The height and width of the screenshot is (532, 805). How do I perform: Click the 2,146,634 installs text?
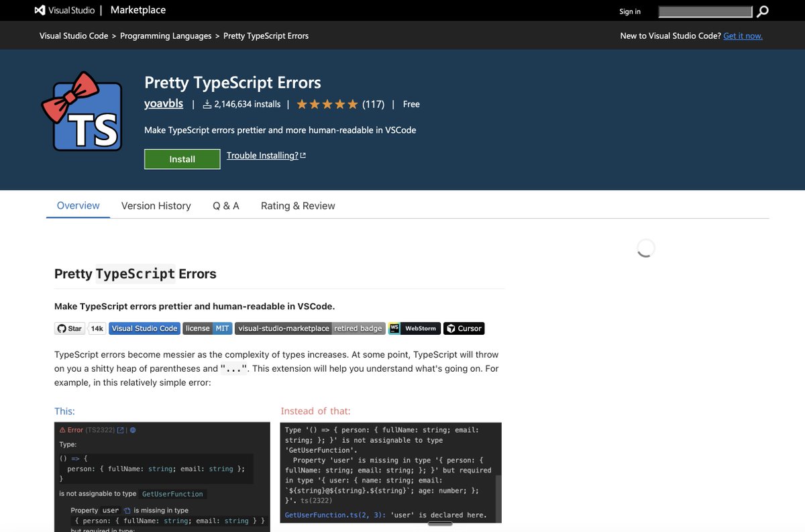(x=248, y=104)
